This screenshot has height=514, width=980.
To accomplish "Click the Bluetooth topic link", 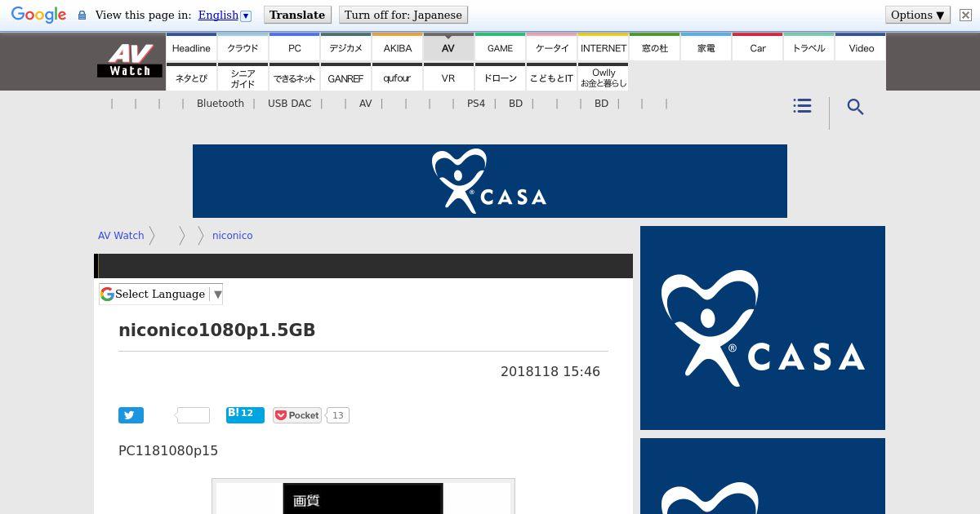I will 220,104.
